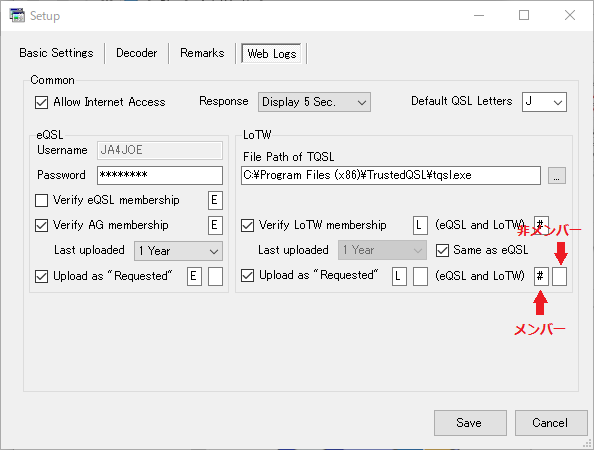Toggle eQSL Upload as Requested checkbox
The width and height of the screenshot is (594, 450).
coord(41,276)
